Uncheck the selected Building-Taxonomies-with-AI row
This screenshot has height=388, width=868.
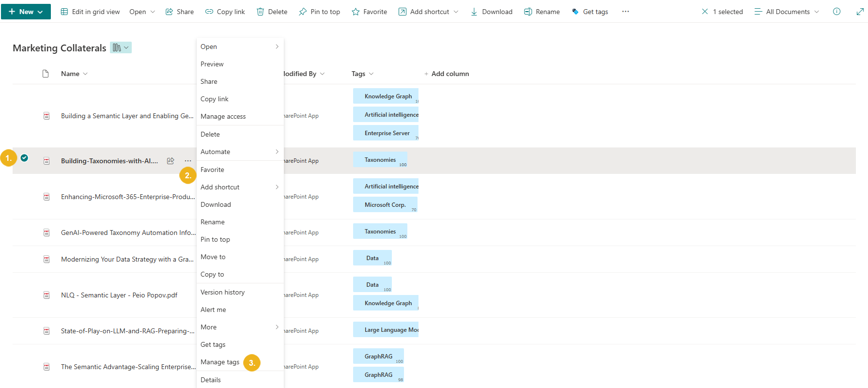[x=24, y=158]
